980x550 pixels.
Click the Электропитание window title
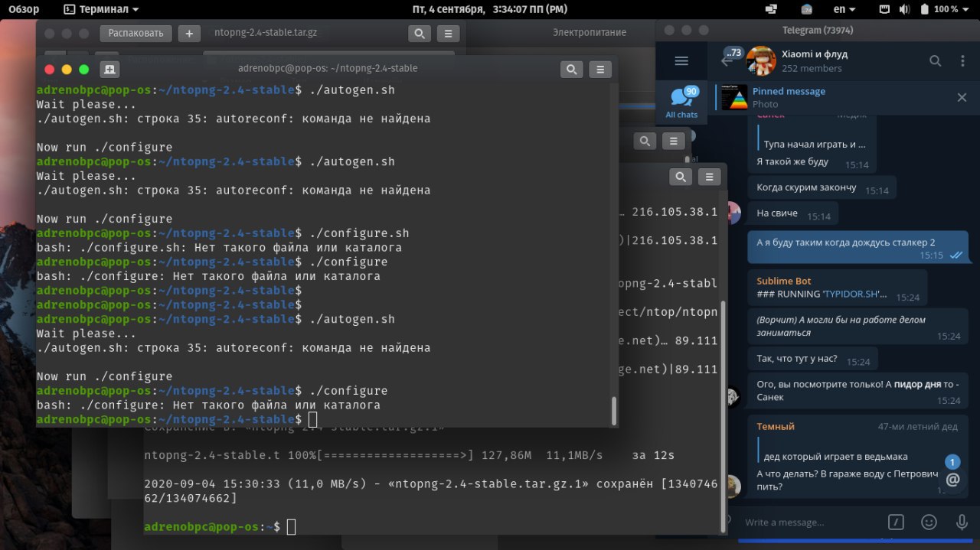tap(589, 32)
